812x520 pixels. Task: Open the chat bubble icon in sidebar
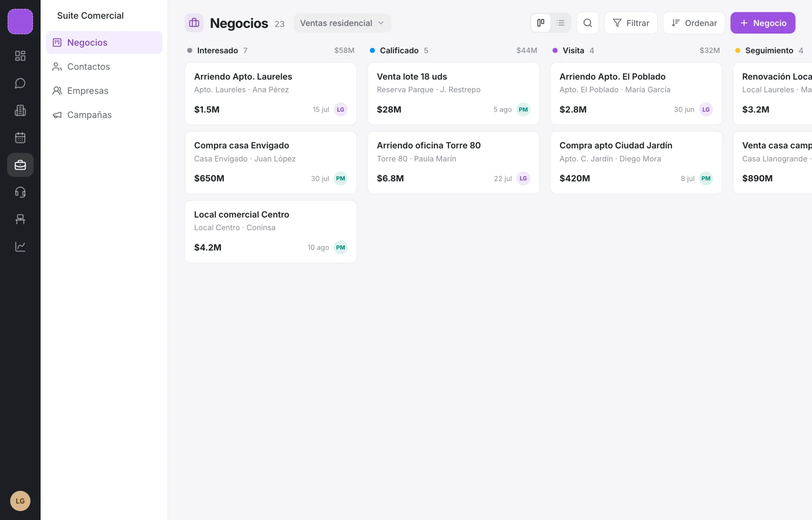(x=20, y=83)
